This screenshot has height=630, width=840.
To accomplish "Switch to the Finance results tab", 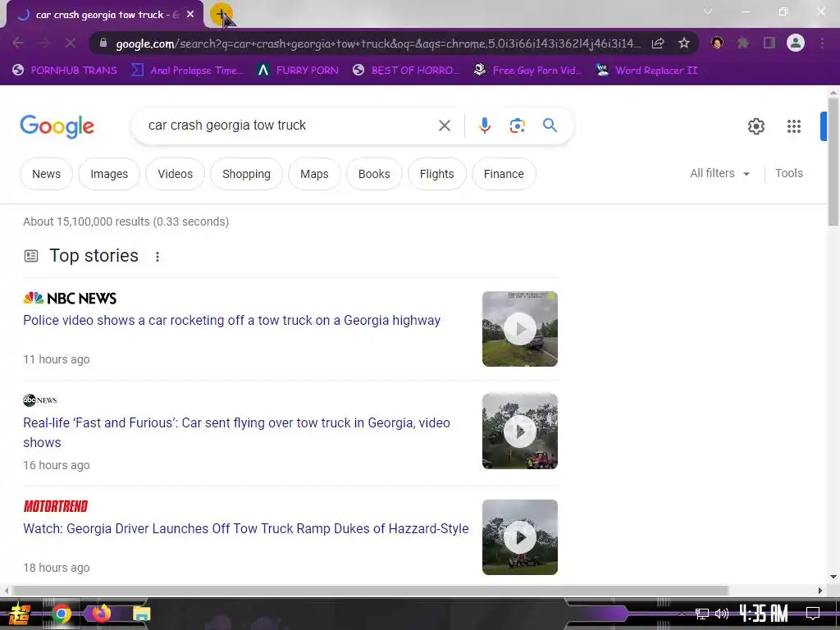I will (x=504, y=174).
